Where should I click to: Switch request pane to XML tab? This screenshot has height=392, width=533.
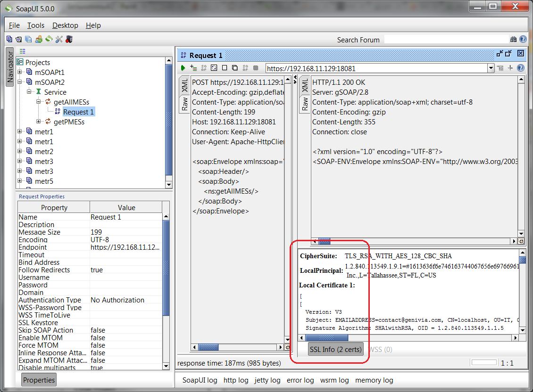click(184, 85)
